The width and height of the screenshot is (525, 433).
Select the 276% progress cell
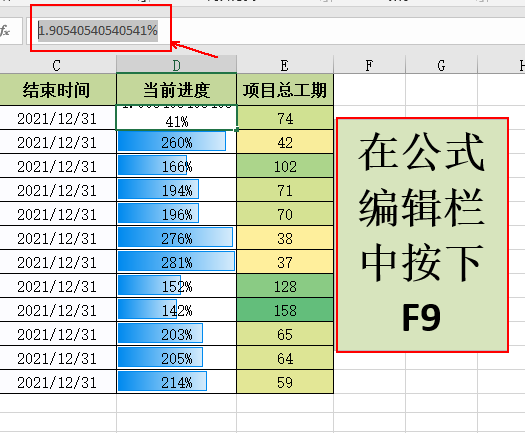coord(176,238)
